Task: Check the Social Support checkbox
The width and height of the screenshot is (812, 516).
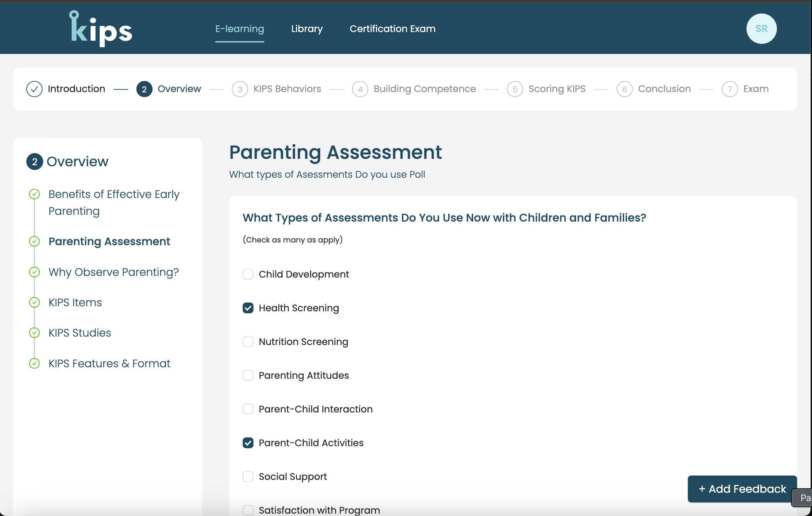Action: point(248,477)
